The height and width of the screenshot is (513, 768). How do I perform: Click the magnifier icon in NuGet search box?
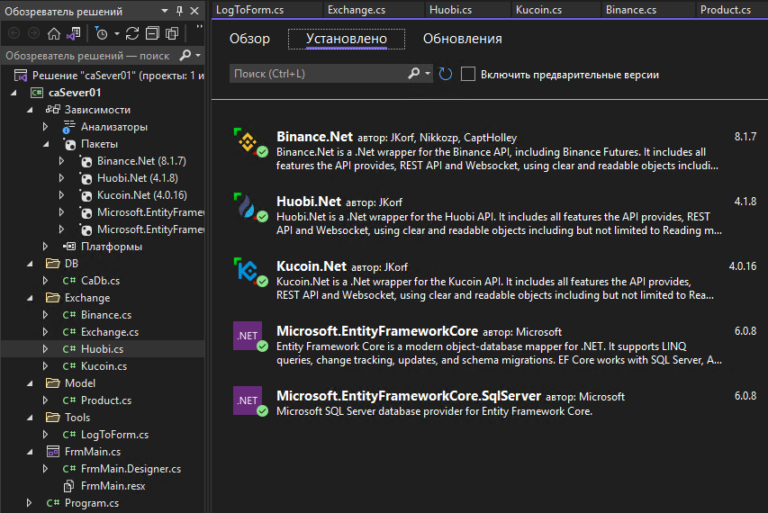[x=414, y=73]
